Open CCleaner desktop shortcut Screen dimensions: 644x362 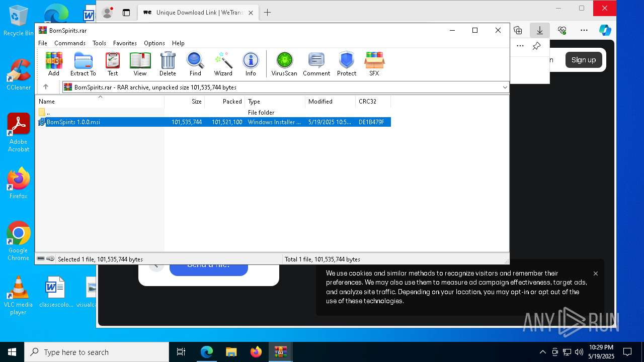(x=19, y=74)
